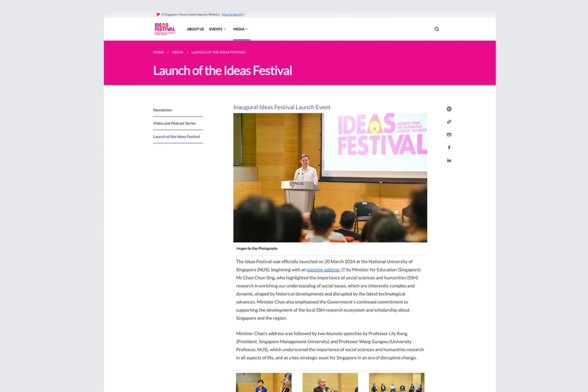Open the main launch event photo
The image size is (588, 392).
(330, 177)
